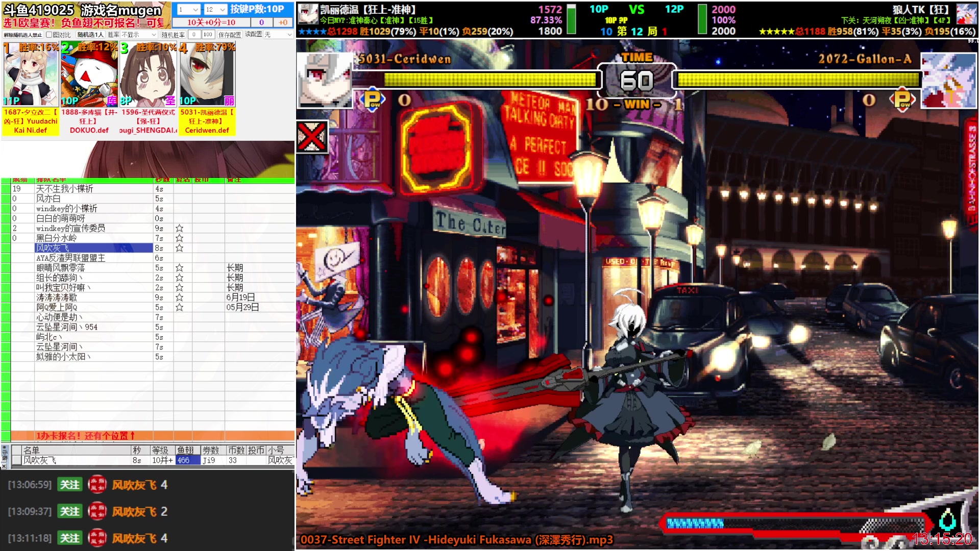
Task: Click player one's yellow life bar
Action: click(x=490, y=80)
